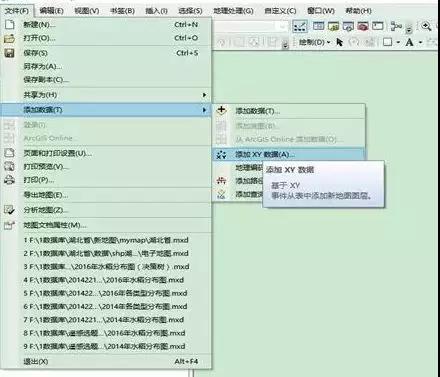Open the overflow arrow left of 绘制(D)
Image resolution: width=440 pixels, height=377 pixels.
coord(285,46)
